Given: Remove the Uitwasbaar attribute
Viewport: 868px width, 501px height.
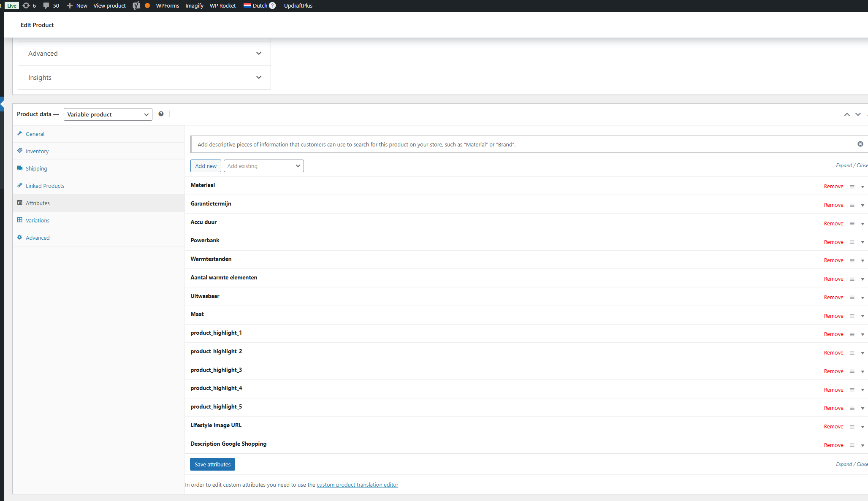Looking at the screenshot, I should coord(833,298).
